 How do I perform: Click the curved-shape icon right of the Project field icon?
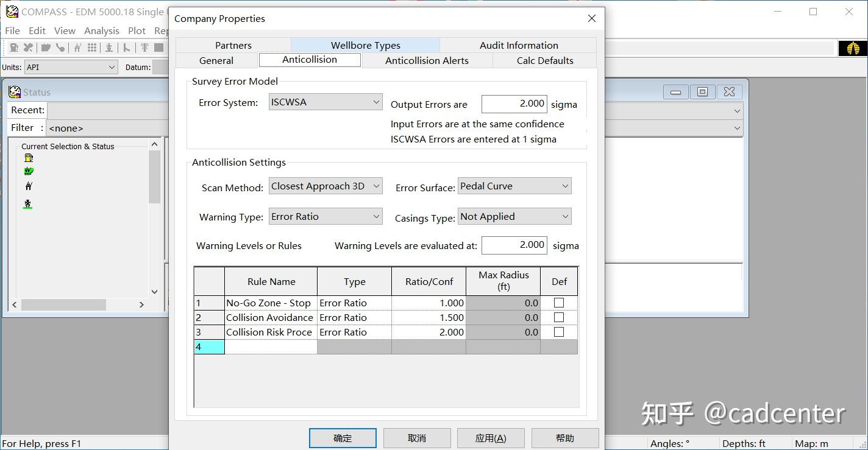[x=60, y=47]
